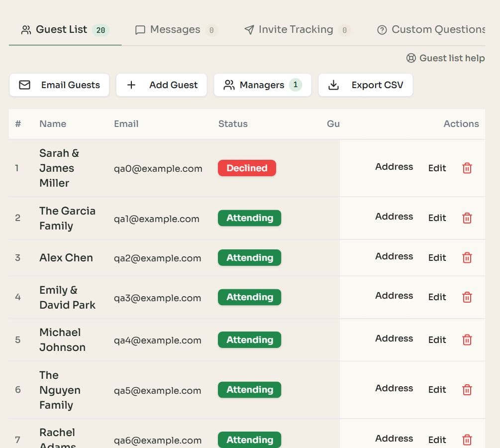Click email qa1@example.com

tap(157, 219)
